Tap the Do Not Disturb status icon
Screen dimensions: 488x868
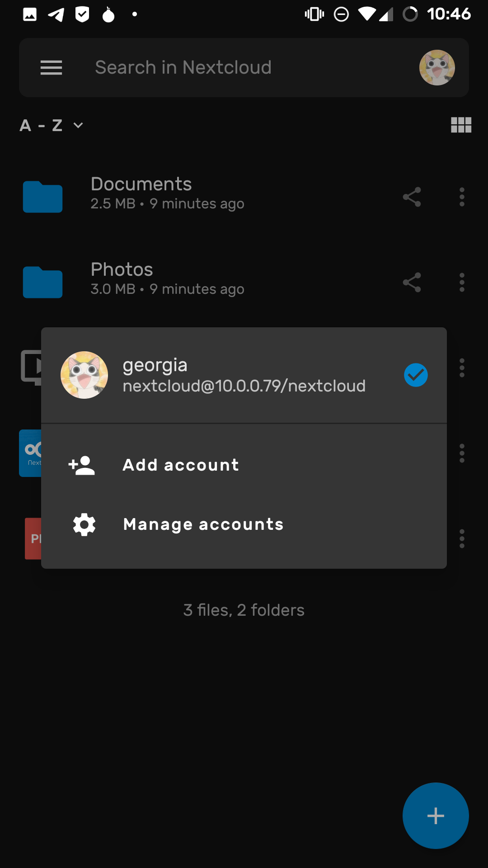pyautogui.click(x=341, y=14)
